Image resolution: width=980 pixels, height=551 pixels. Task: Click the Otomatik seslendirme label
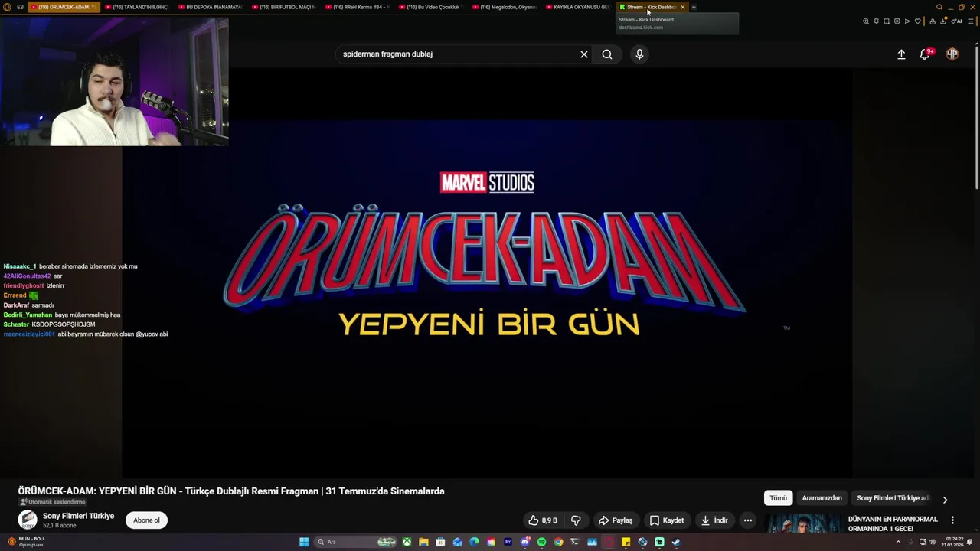pyautogui.click(x=52, y=502)
